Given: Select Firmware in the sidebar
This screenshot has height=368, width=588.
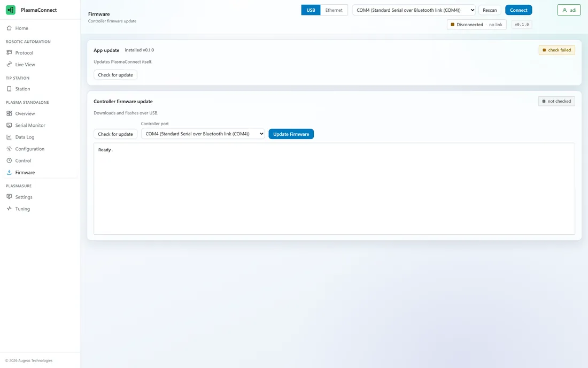Looking at the screenshot, I should (40, 173).
